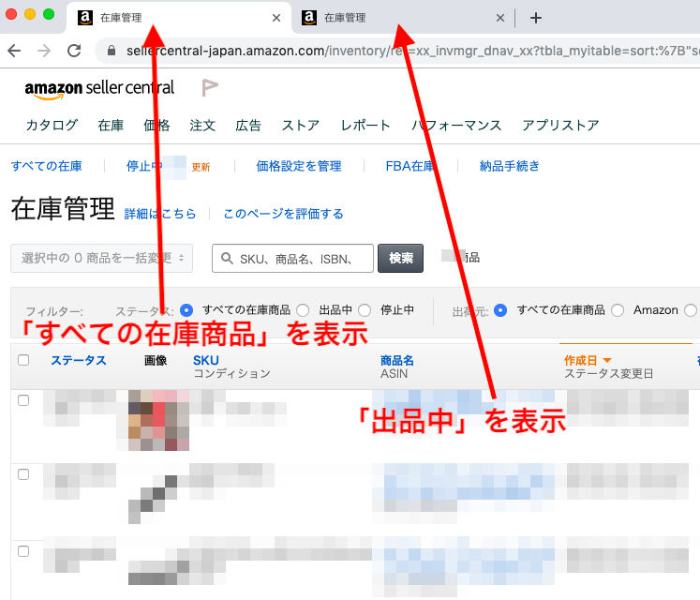Reload the page with refresh icon
This screenshot has width=700, height=600.
tap(74, 51)
